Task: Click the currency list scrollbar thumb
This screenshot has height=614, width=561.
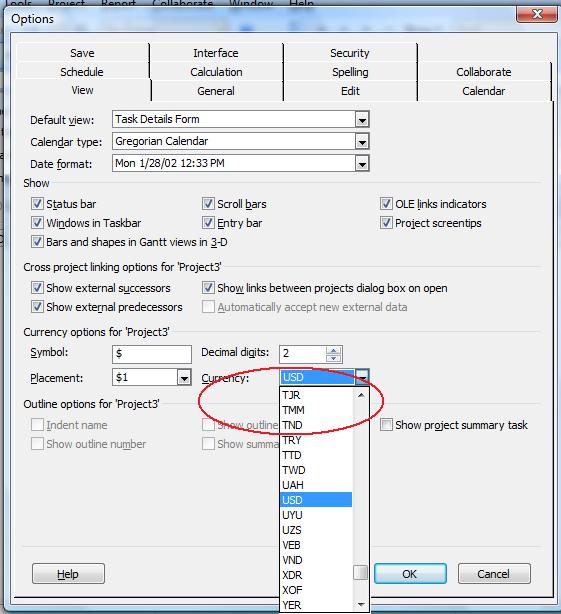Action: coord(361,572)
